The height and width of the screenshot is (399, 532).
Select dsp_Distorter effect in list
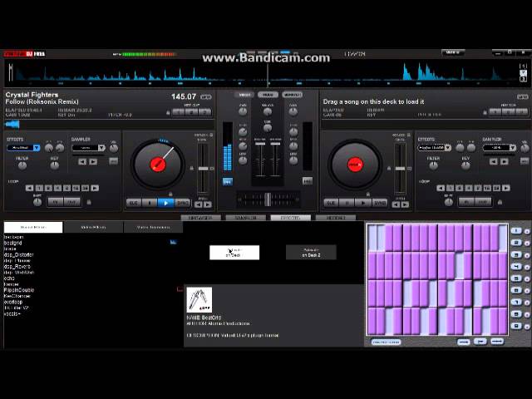[18, 255]
